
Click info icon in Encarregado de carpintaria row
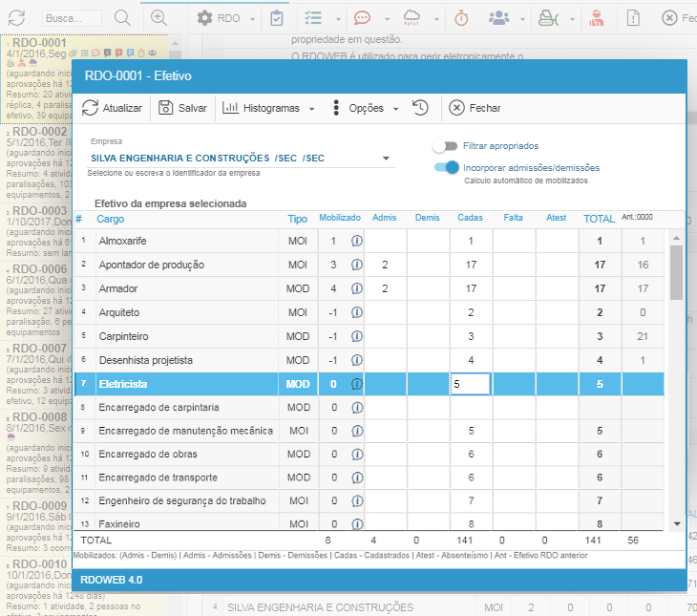point(357,408)
